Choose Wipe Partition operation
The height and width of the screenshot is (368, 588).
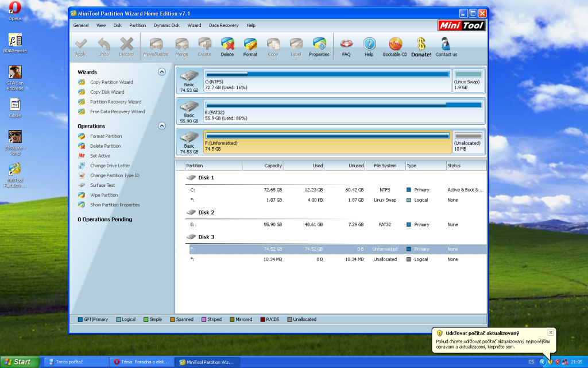[x=104, y=195]
